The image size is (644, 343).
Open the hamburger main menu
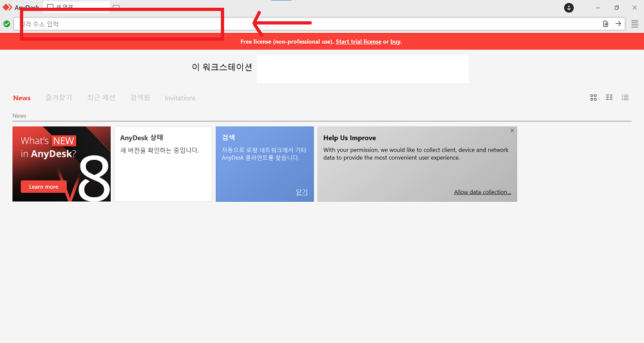(x=634, y=24)
